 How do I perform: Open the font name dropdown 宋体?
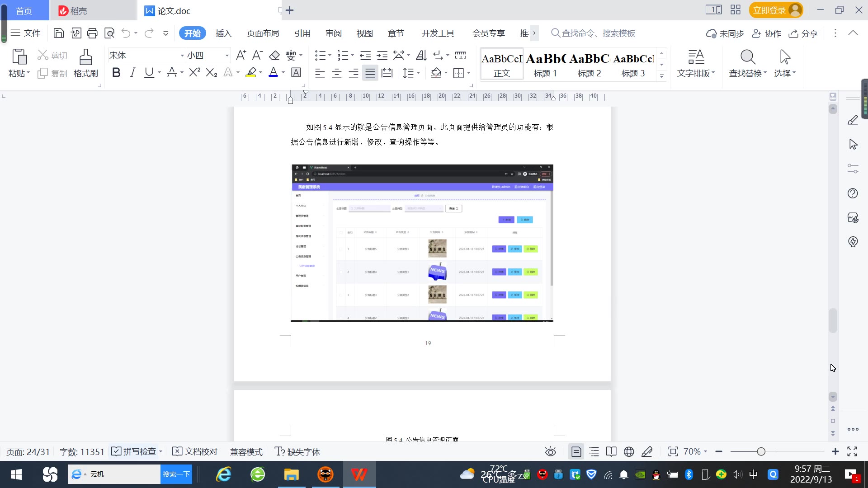click(x=182, y=56)
